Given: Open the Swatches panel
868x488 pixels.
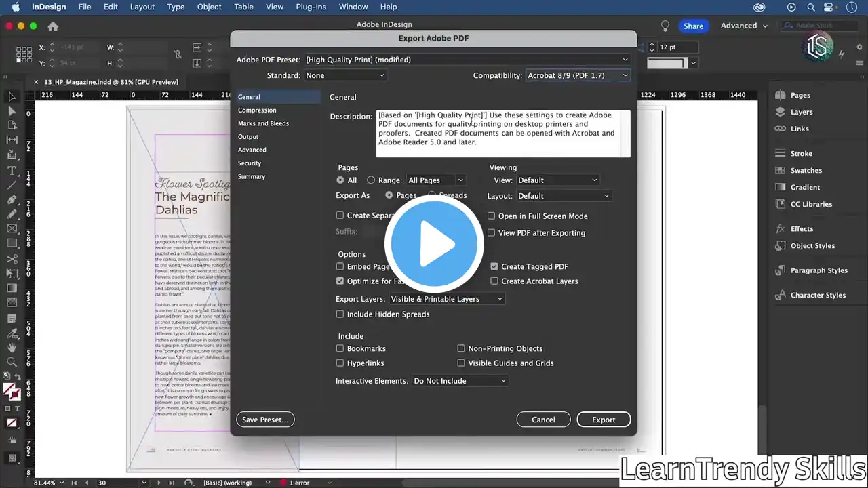Looking at the screenshot, I should (x=798, y=171).
